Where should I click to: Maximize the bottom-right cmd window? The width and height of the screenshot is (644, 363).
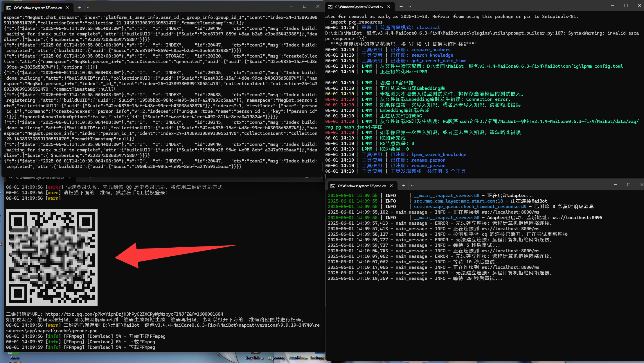click(x=629, y=185)
